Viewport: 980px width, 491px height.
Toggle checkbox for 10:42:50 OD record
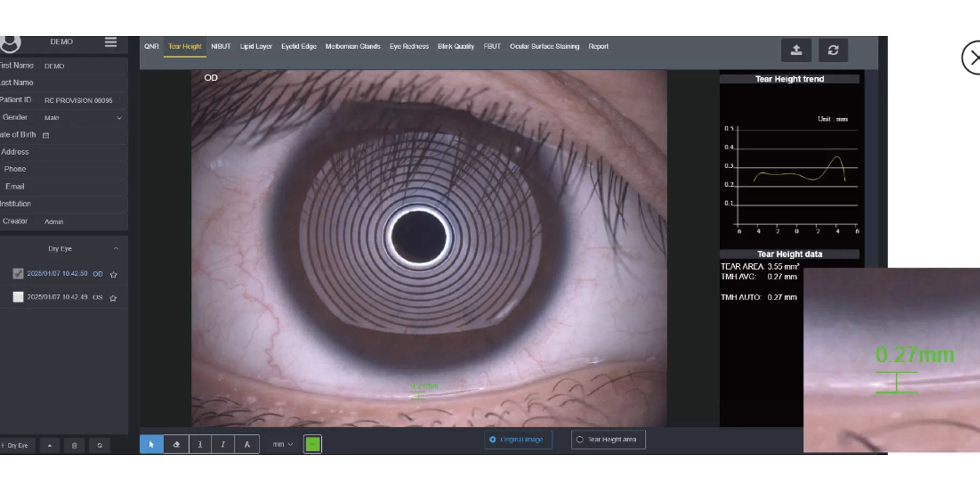pyautogui.click(x=18, y=274)
